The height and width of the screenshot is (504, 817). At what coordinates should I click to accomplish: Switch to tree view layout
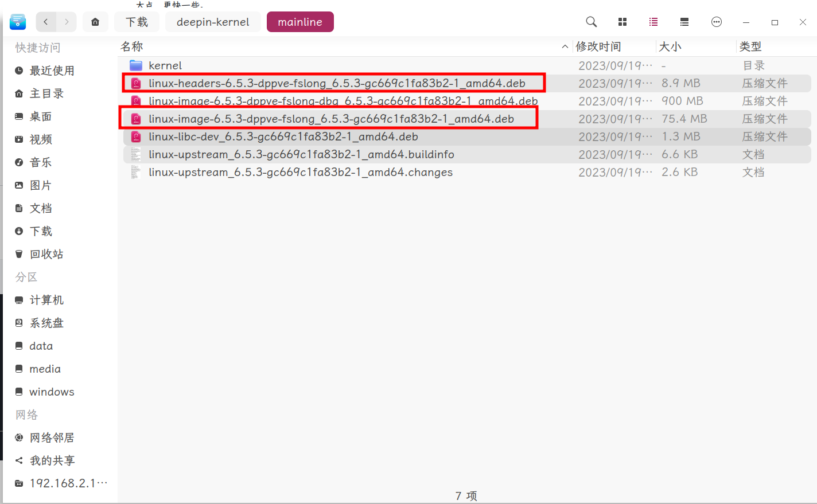[684, 22]
